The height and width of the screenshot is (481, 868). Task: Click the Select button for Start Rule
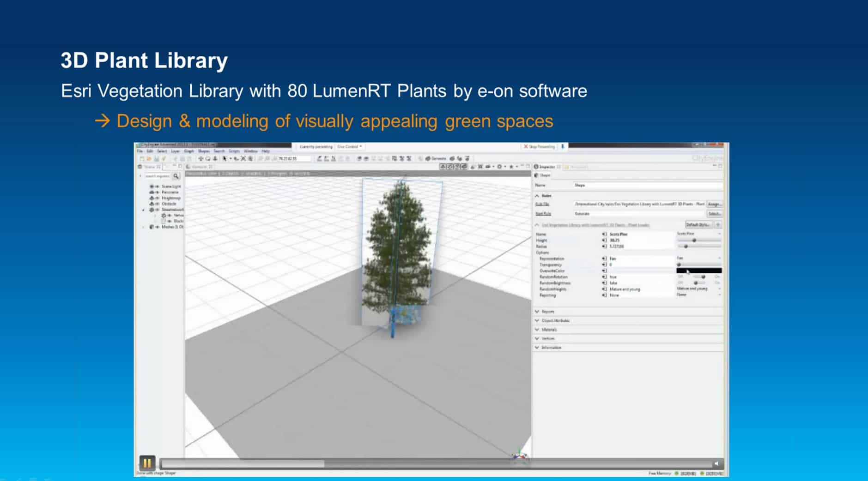point(714,214)
